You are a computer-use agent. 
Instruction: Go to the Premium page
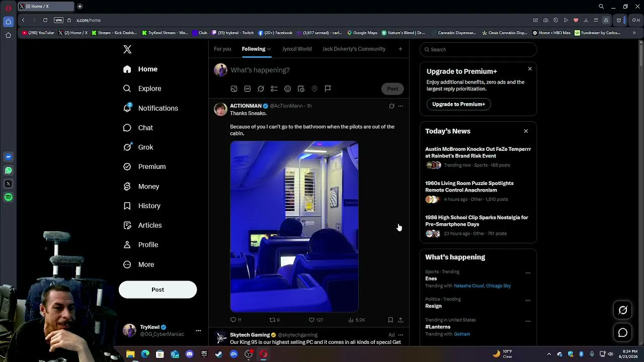pos(144,166)
